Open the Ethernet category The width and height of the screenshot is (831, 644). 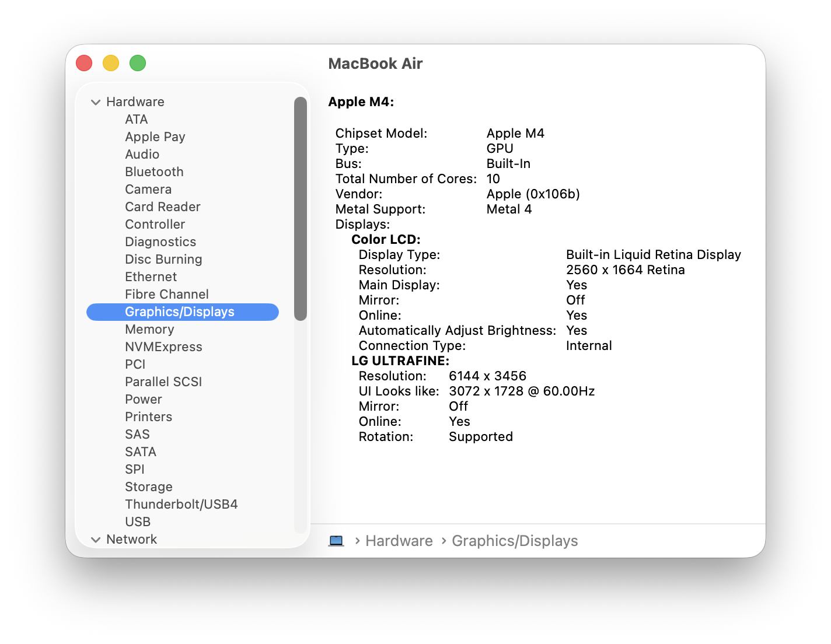151,276
